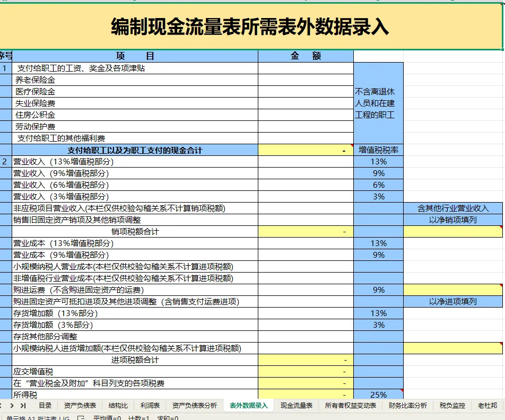The image size is (505, 420).
Task: Select the 支付给职工的其他福利费 cell
Action: [135, 138]
